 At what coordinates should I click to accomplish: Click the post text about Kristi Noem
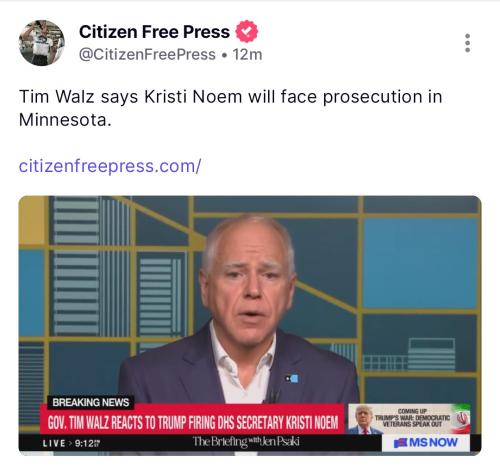[231, 108]
